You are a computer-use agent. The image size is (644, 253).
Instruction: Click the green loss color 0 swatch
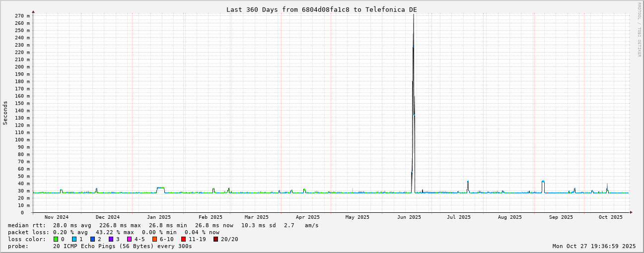coord(56,239)
